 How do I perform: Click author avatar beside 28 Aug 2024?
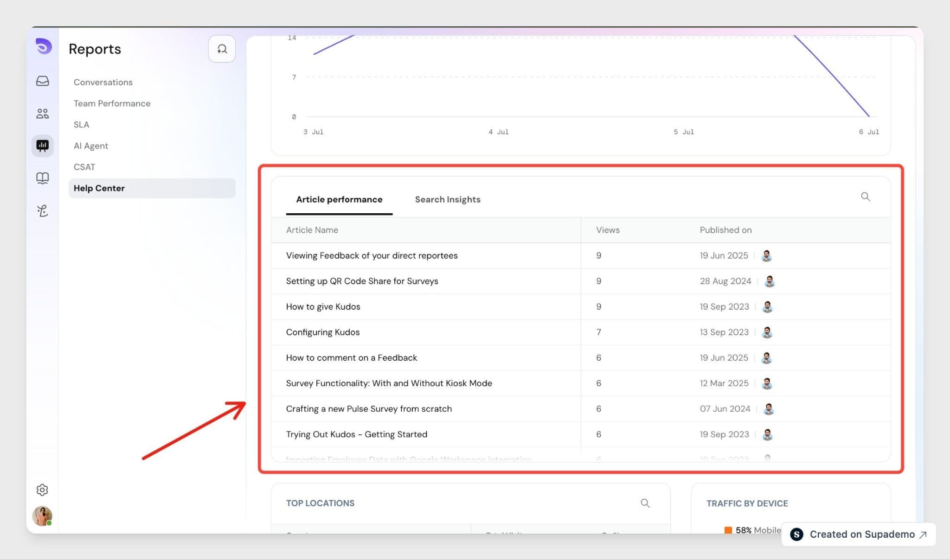point(770,281)
